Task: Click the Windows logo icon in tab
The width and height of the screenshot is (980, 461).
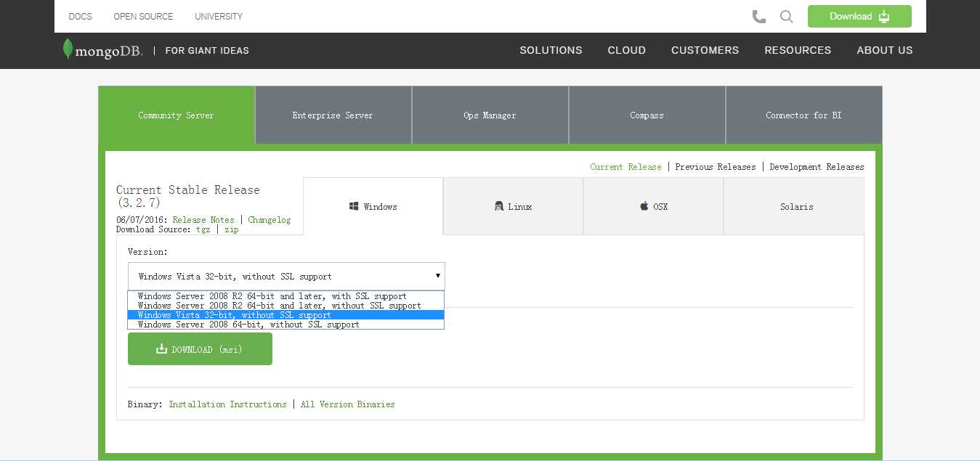Action: [x=354, y=207]
